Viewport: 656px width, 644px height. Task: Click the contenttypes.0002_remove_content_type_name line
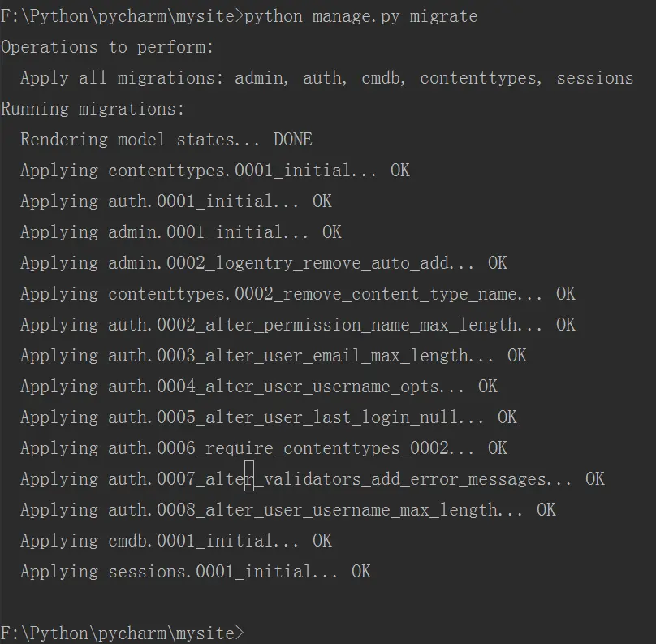298,294
